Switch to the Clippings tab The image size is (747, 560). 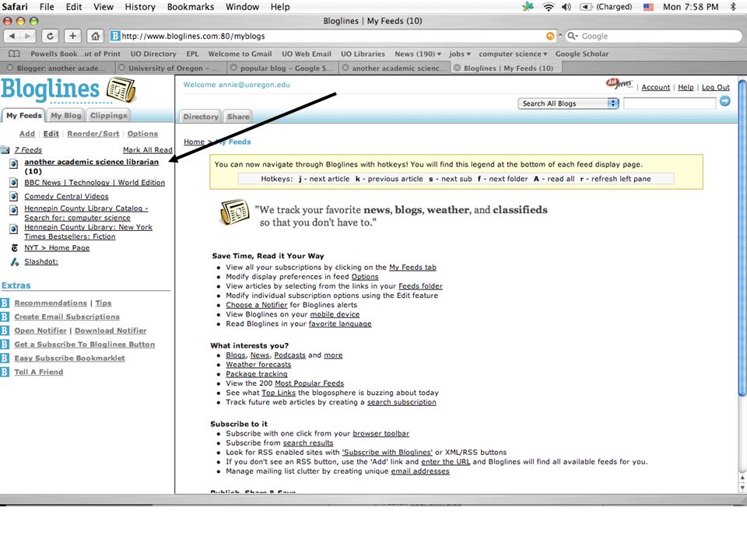pyautogui.click(x=109, y=115)
